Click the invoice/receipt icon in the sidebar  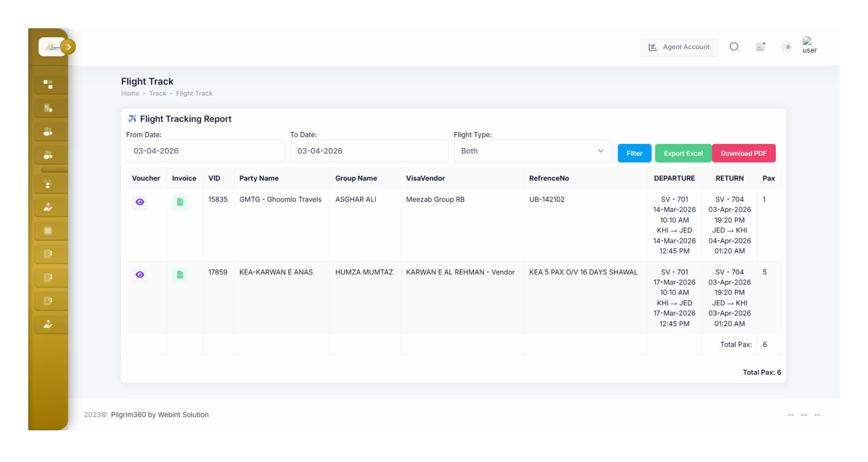tap(48, 108)
